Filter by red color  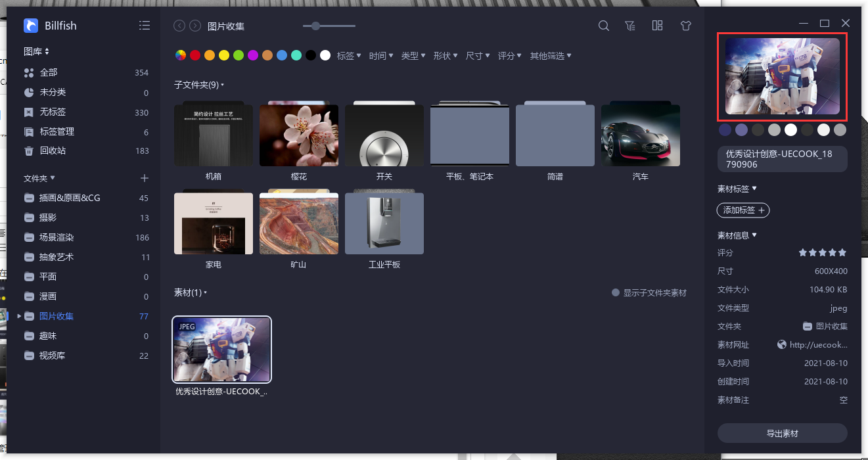(x=195, y=56)
